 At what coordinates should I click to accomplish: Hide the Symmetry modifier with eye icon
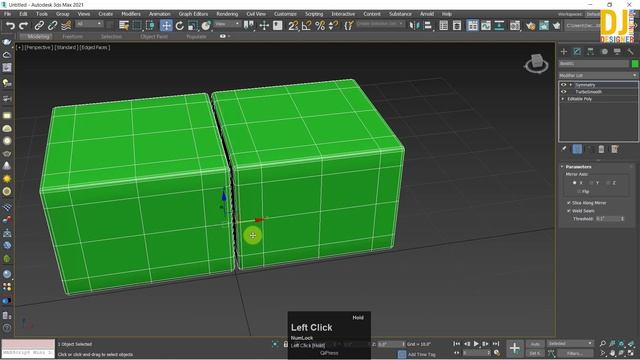coord(564,85)
